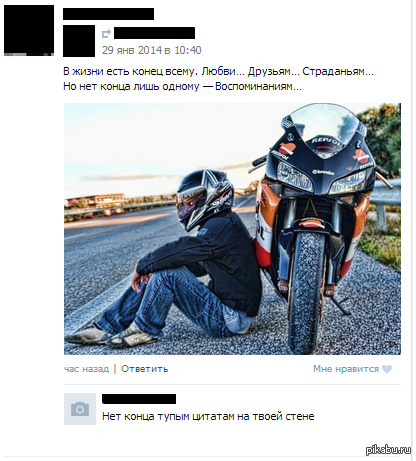
Task: Click the heart icon beside Мне нравится
Action: 387,369
